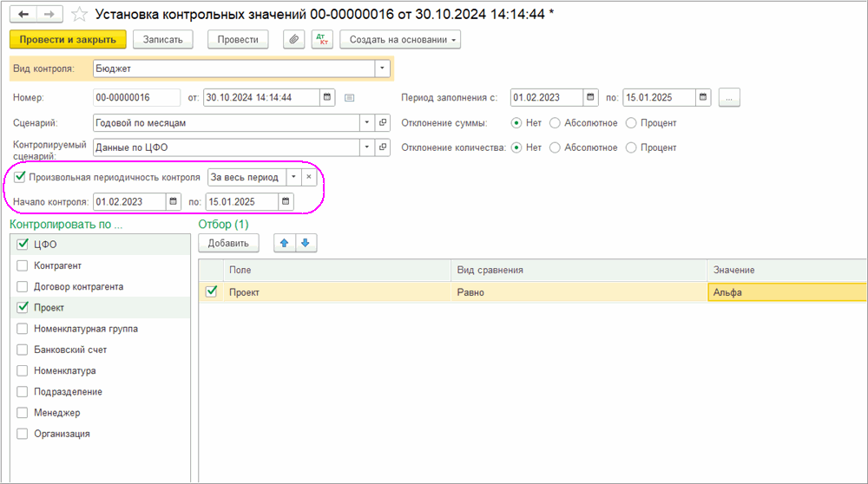Add document to favorites with star icon
The height and width of the screenshot is (484, 868).
[79, 15]
